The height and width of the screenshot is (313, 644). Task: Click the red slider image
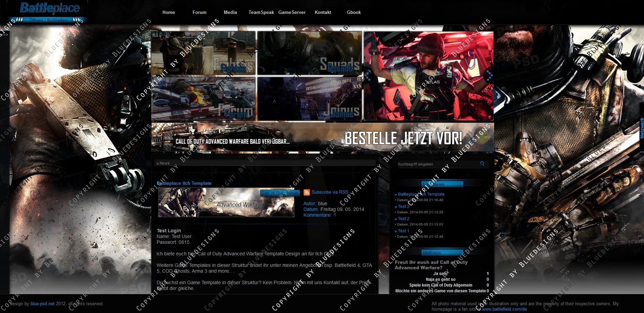coord(429,76)
